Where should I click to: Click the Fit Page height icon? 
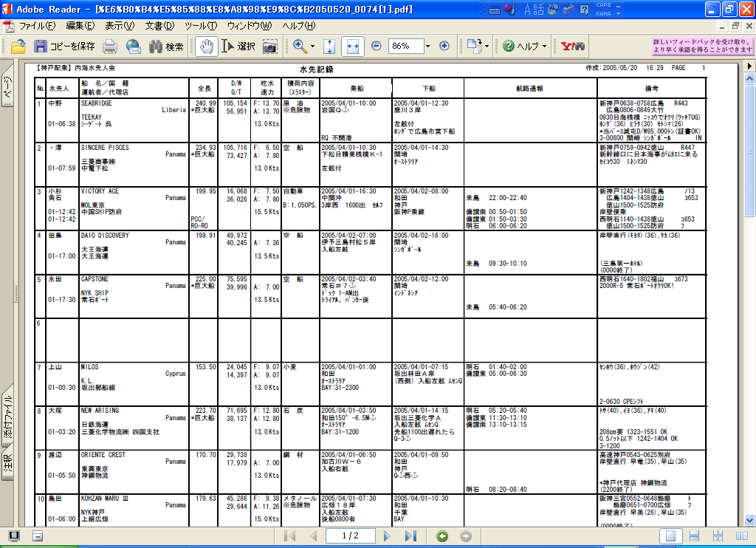(329, 46)
